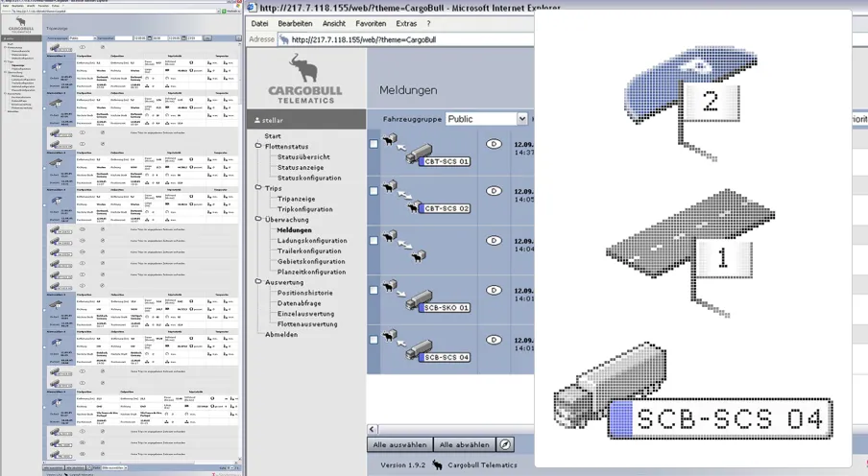Open Flottenauswertung in the sidebar
The image size is (868, 476).
point(307,324)
